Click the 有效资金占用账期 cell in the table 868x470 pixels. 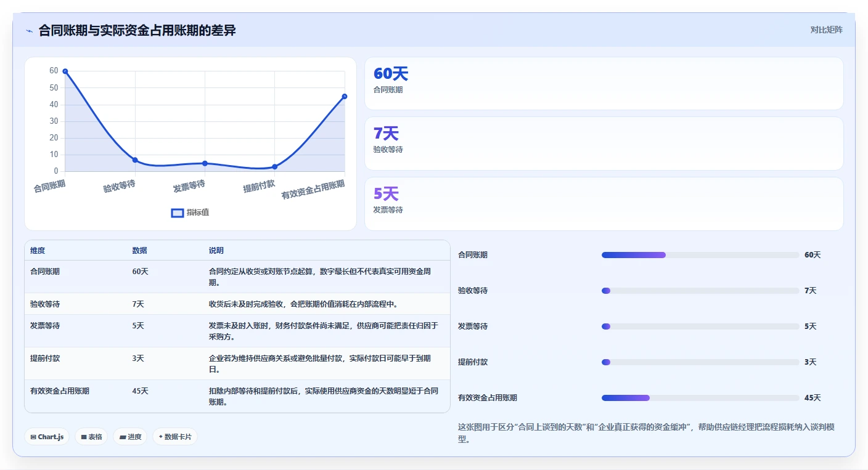click(60, 391)
